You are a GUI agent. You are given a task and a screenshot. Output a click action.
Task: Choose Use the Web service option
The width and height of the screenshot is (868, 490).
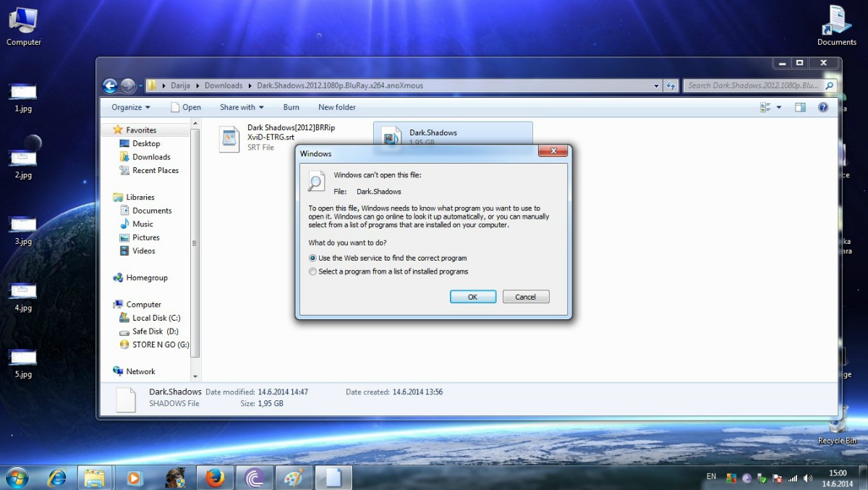388,258
